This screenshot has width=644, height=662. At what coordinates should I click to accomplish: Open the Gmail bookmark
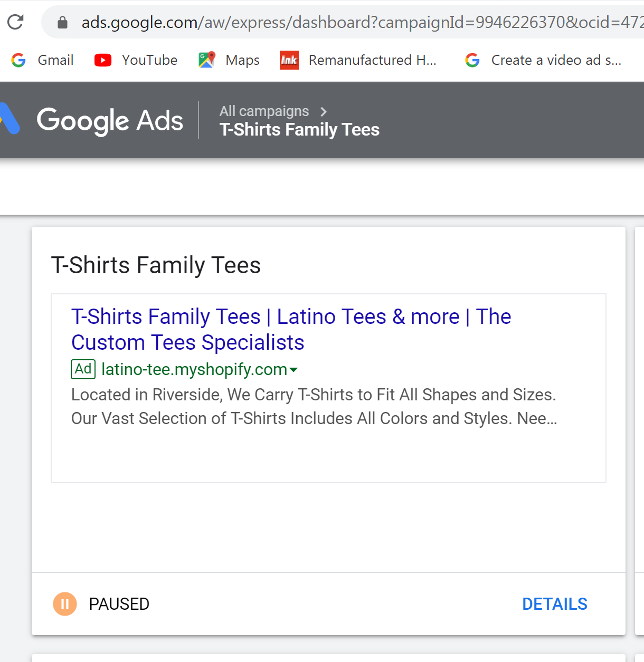[42, 60]
